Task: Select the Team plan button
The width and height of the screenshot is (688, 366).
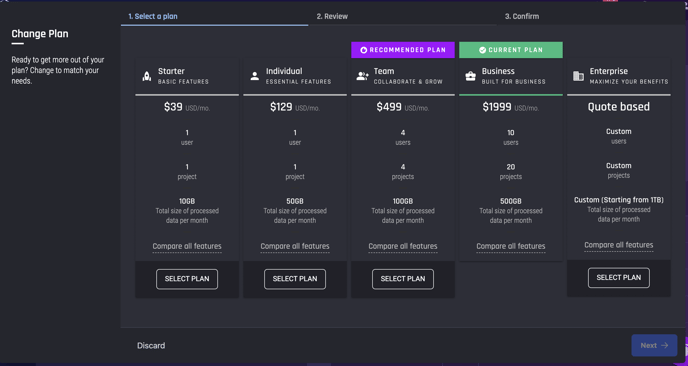Action: [x=403, y=279]
